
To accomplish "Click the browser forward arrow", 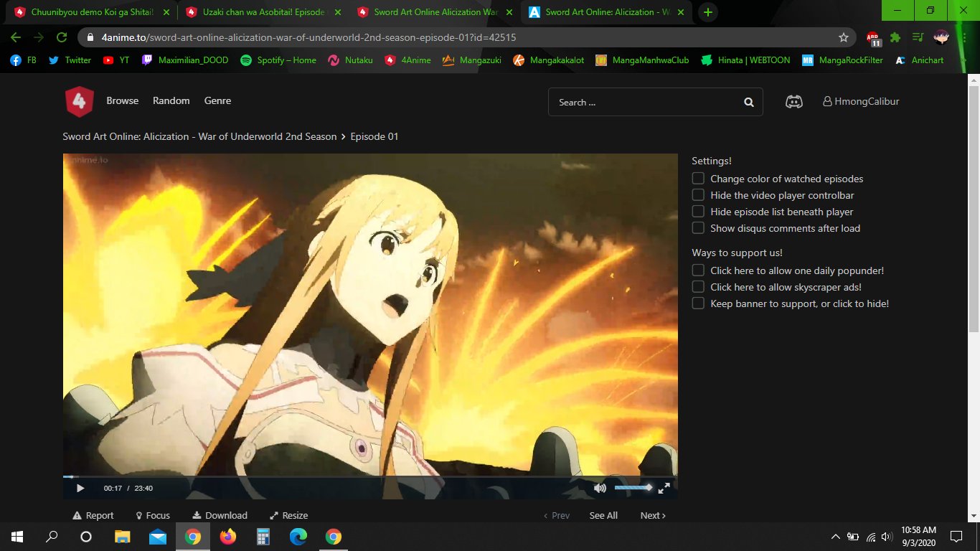I will tap(39, 37).
